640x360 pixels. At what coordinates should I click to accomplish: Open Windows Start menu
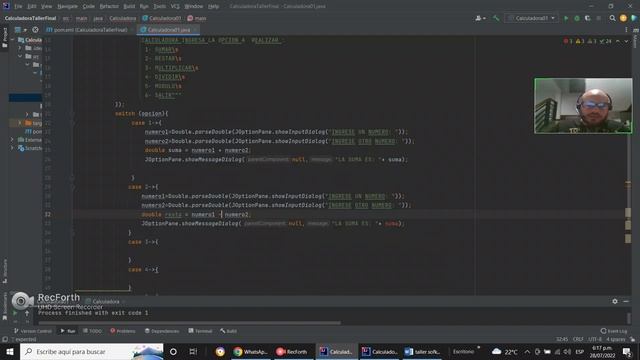click(10, 351)
